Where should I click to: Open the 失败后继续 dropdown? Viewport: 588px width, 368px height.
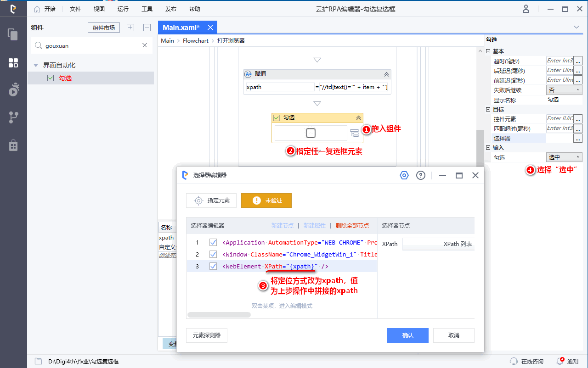tap(564, 90)
